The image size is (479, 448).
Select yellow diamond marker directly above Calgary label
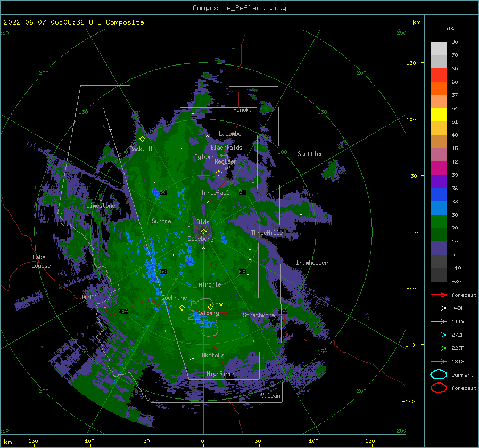pos(210,307)
